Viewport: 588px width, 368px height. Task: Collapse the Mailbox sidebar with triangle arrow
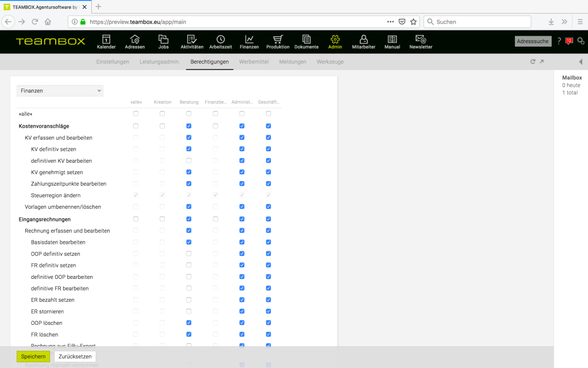click(x=581, y=62)
